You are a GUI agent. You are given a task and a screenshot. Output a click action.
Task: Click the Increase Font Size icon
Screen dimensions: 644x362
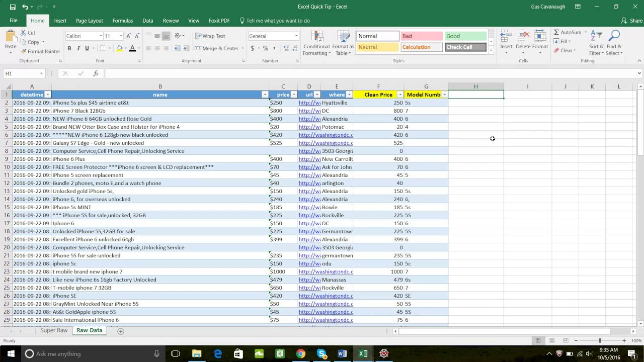click(x=129, y=36)
